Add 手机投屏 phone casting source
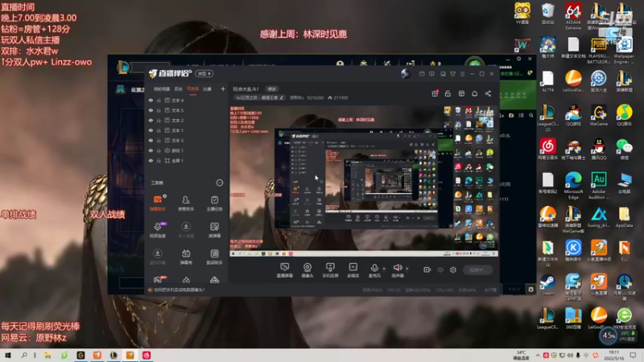 click(330, 270)
